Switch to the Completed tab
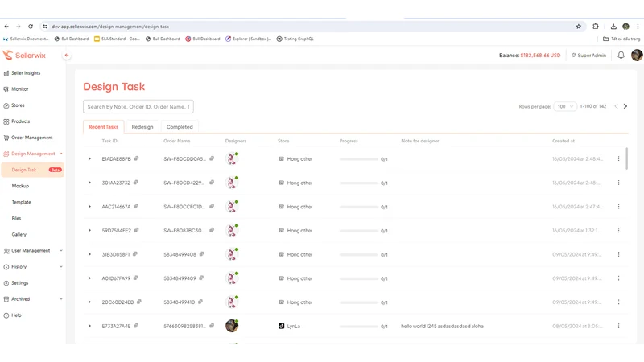The height and width of the screenshot is (362, 644). tap(180, 127)
